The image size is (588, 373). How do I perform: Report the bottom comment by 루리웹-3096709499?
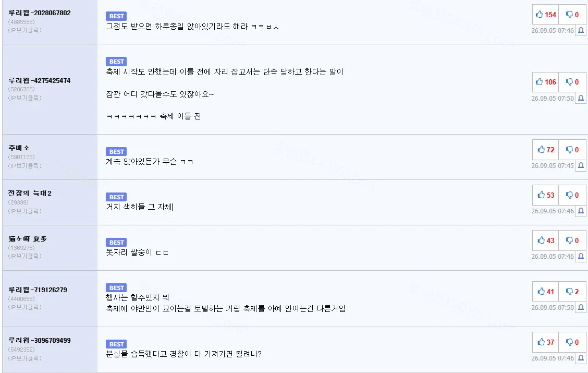tap(581, 358)
